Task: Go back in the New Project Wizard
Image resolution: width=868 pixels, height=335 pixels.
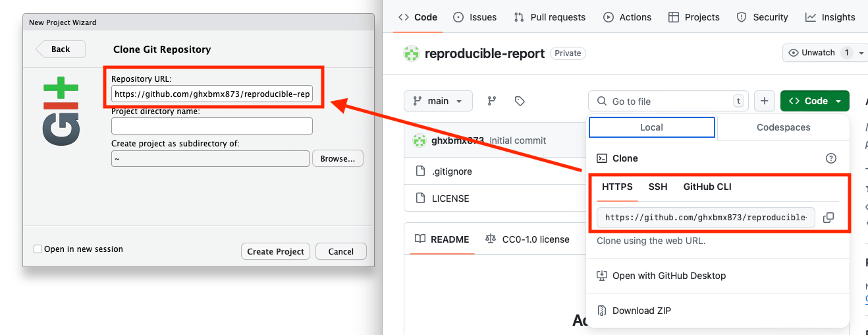Action: (x=61, y=49)
